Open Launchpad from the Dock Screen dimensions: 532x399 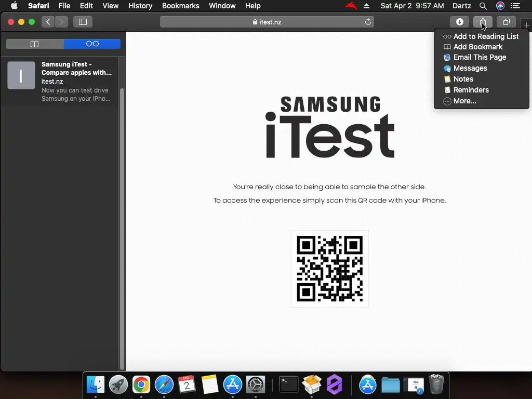tap(118, 384)
